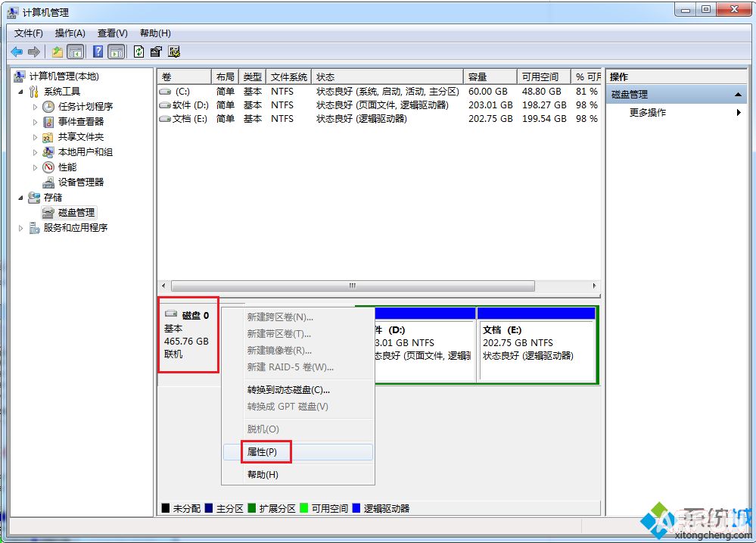The height and width of the screenshot is (543, 756).
Task: Select 转换到动态磁盘(C) in the context menu
Action: (288, 390)
